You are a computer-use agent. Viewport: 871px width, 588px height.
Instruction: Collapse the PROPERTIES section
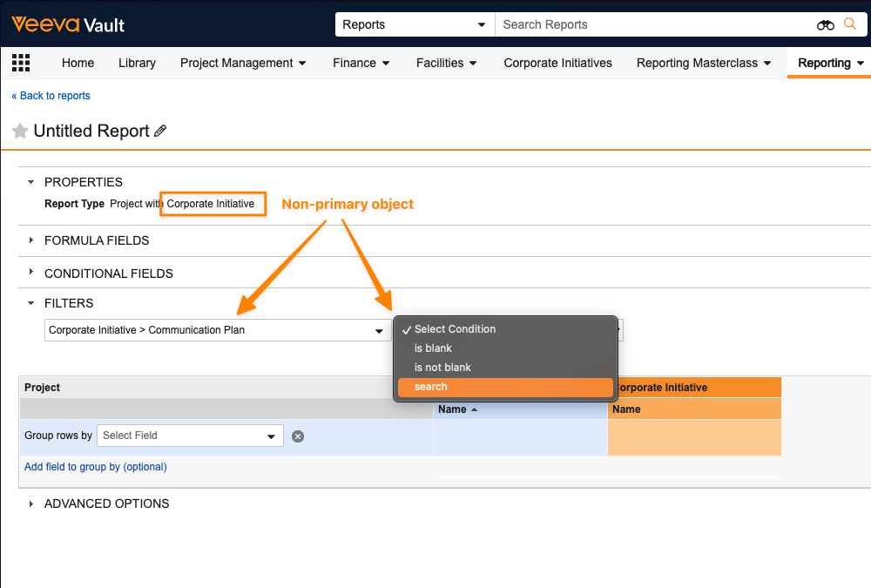coord(31,182)
